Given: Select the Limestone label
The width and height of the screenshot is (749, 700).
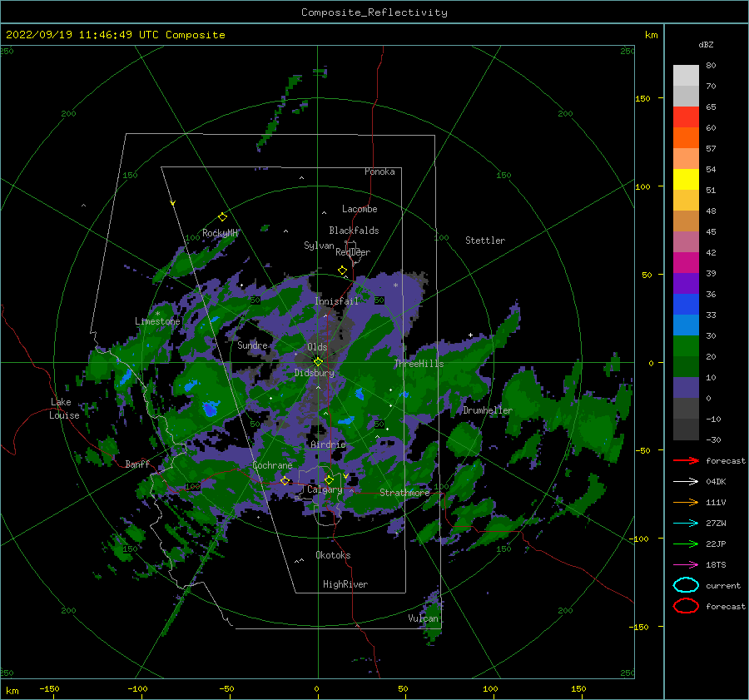Looking at the screenshot, I should point(157,321).
